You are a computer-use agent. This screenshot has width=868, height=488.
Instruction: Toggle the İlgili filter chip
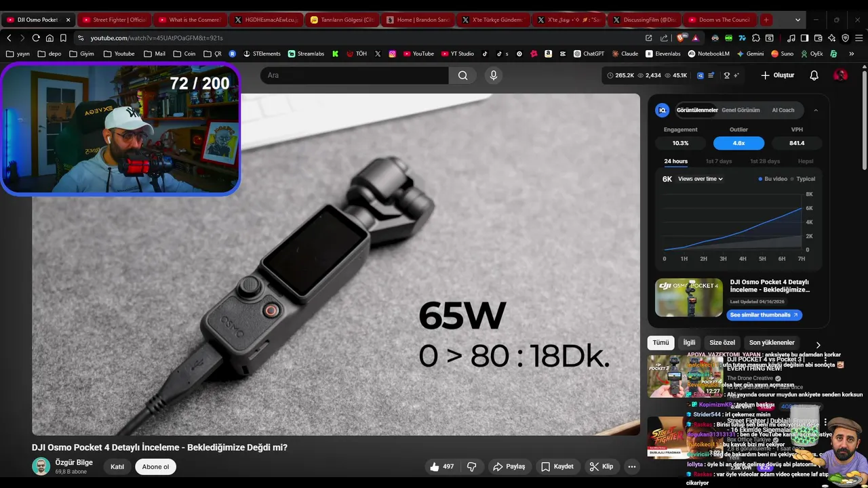pyautogui.click(x=689, y=342)
